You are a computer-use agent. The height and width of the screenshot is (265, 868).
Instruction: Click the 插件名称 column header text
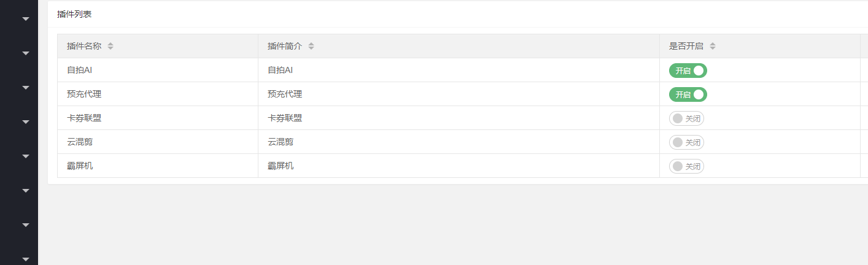point(84,46)
